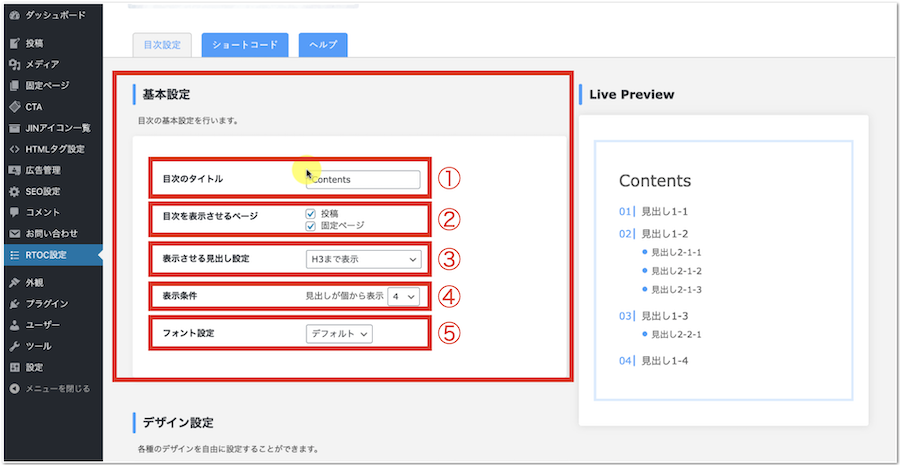
Task: Open the H3まで表示 heading dropdown
Action: pos(363,259)
